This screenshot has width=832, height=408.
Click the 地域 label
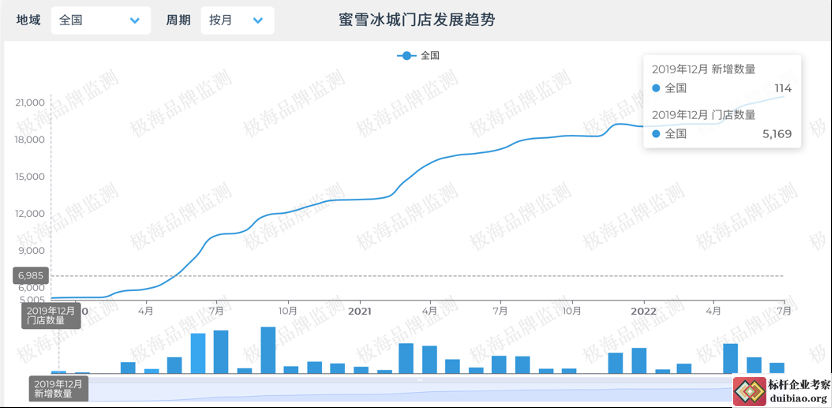[x=28, y=21]
